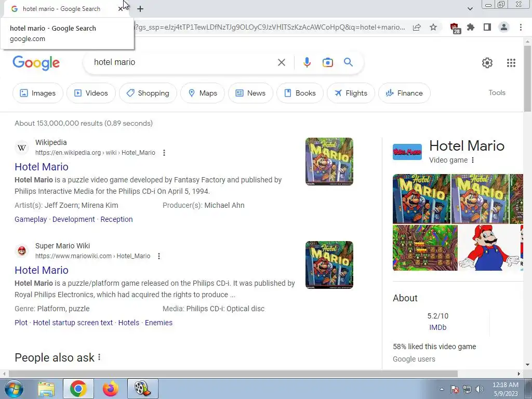Open the Wikipedia result cover thumbnail
This screenshot has height=399, width=532.
pos(329,162)
